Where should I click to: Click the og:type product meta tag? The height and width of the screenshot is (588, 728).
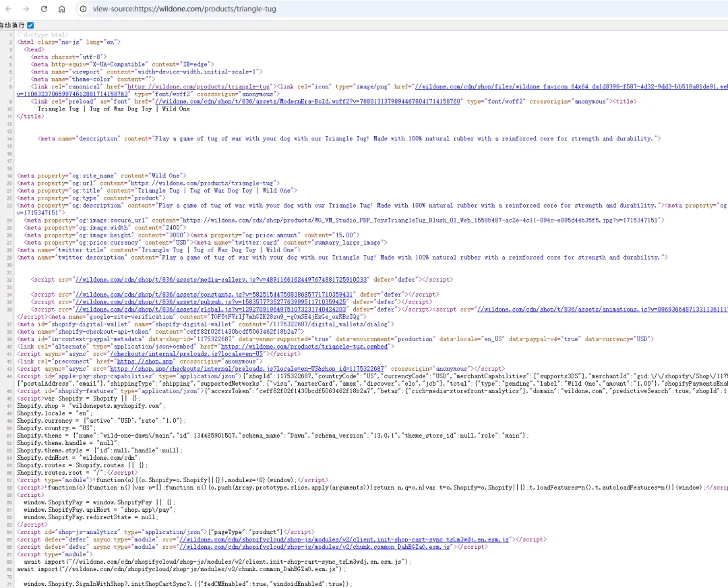[91, 198]
